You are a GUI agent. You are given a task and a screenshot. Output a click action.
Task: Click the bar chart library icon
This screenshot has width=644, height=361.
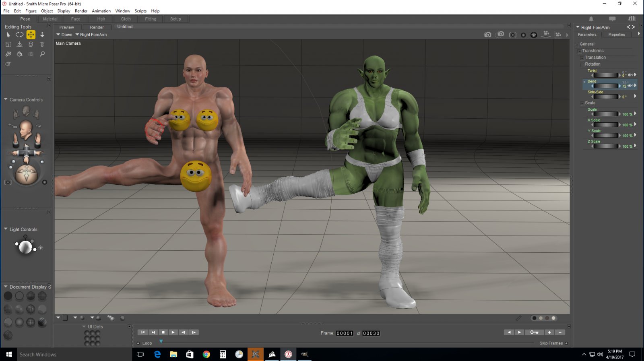632,19
